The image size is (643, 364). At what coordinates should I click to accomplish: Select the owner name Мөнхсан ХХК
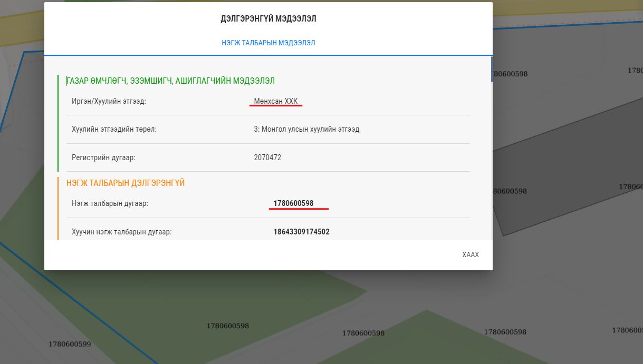tap(275, 101)
